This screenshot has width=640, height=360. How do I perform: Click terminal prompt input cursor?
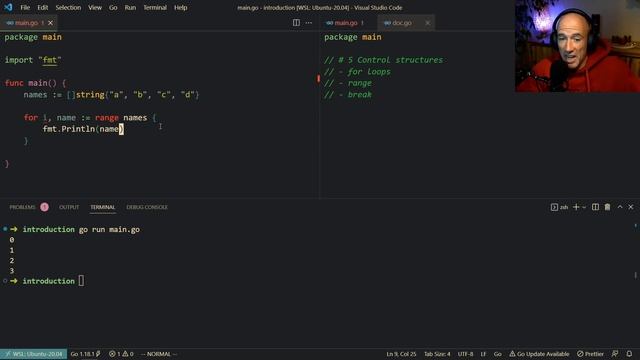81,281
